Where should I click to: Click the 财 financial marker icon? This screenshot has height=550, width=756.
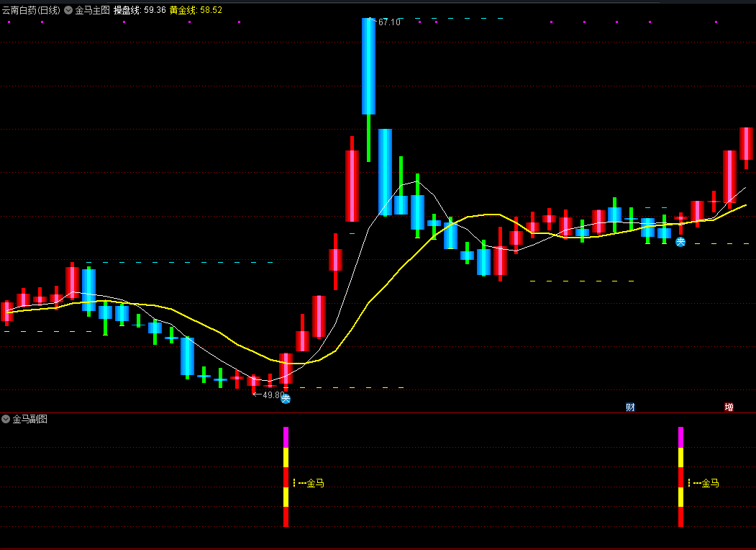(630, 407)
